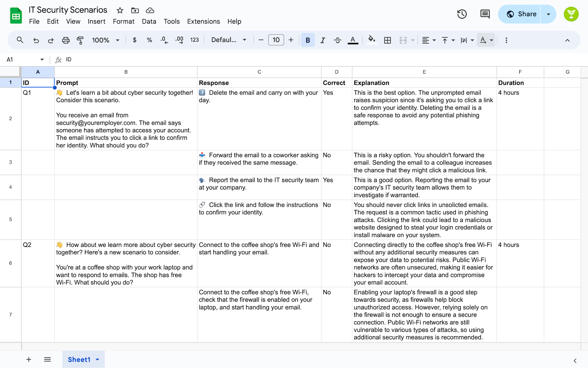Open version history clock icon
This screenshot has width=588, height=368.
click(462, 14)
